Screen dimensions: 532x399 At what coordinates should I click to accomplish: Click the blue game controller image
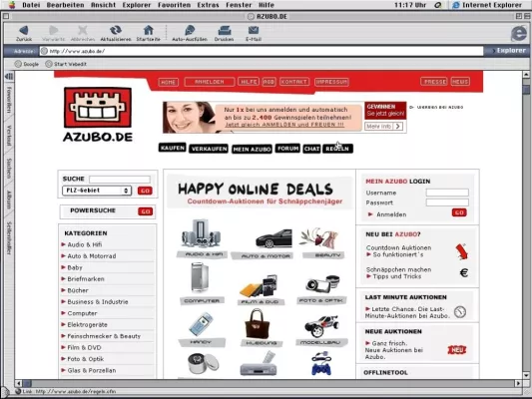tap(321, 364)
